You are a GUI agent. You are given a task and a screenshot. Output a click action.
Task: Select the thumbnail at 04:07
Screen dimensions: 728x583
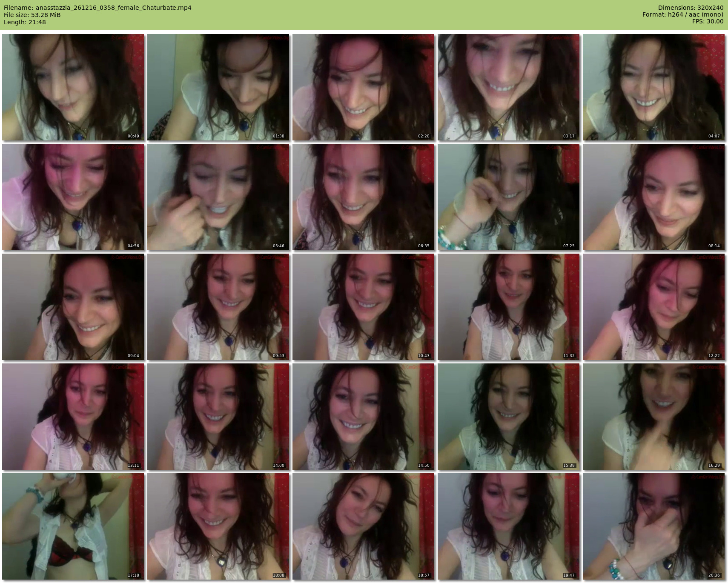pos(653,87)
